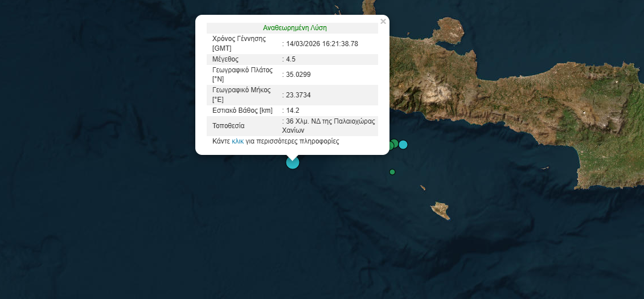Click the 'Μέγεθος' row label
644x299 pixels.
click(x=225, y=59)
